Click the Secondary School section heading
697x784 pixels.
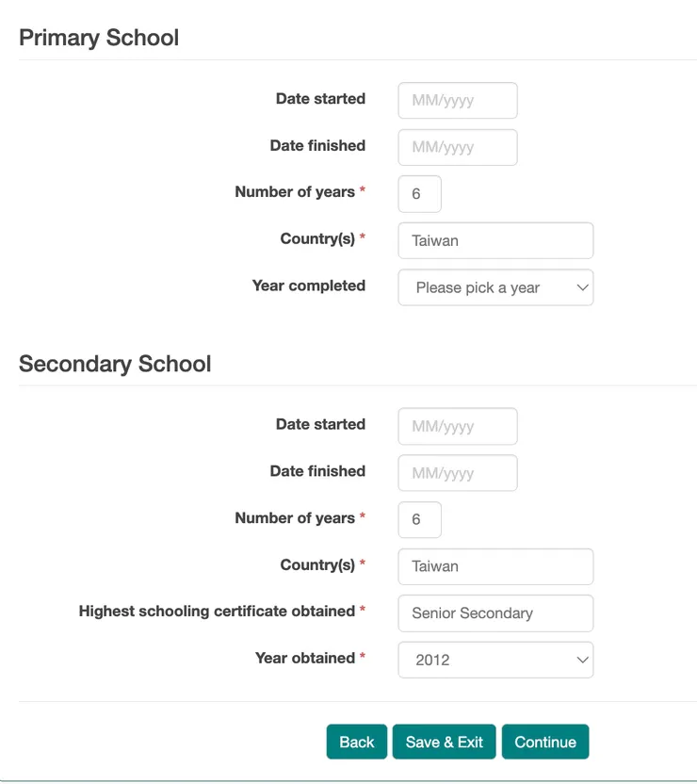coord(115,364)
